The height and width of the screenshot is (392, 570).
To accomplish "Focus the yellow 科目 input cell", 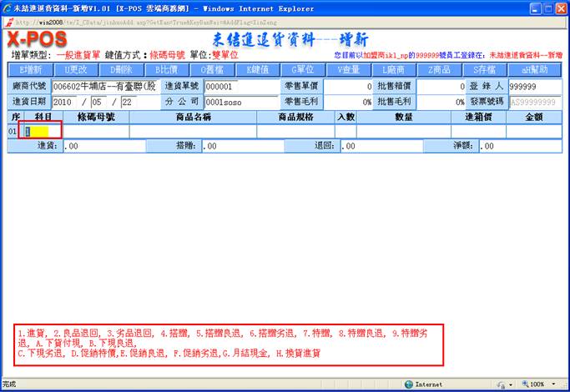I will coord(42,131).
